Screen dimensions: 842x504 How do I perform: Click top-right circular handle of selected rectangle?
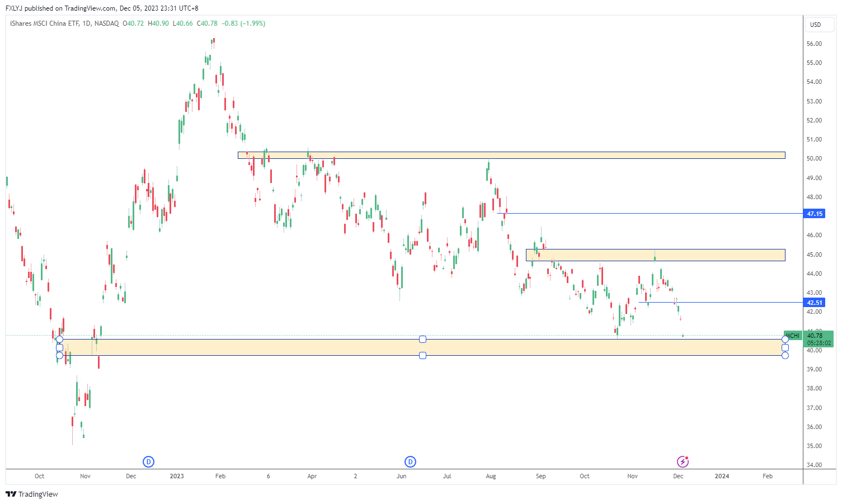(785, 340)
